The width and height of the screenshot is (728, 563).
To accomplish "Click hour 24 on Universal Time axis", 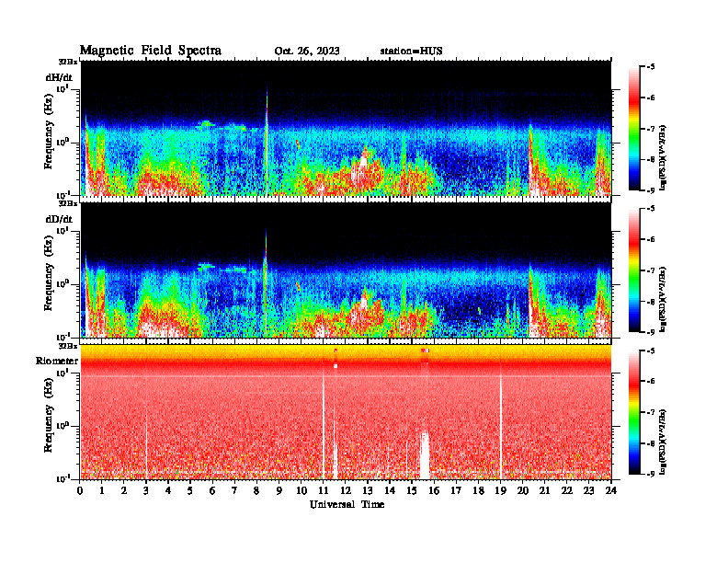I will [x=611, y=491].
